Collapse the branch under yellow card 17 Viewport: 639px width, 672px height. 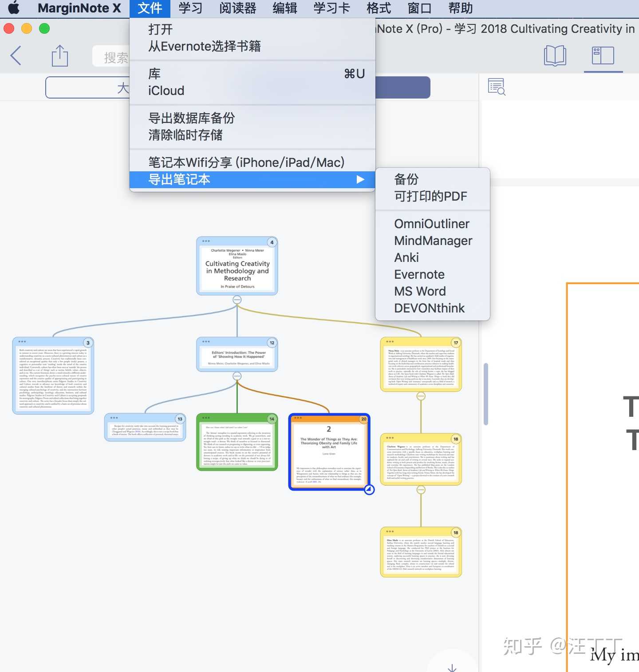(421, 395)
